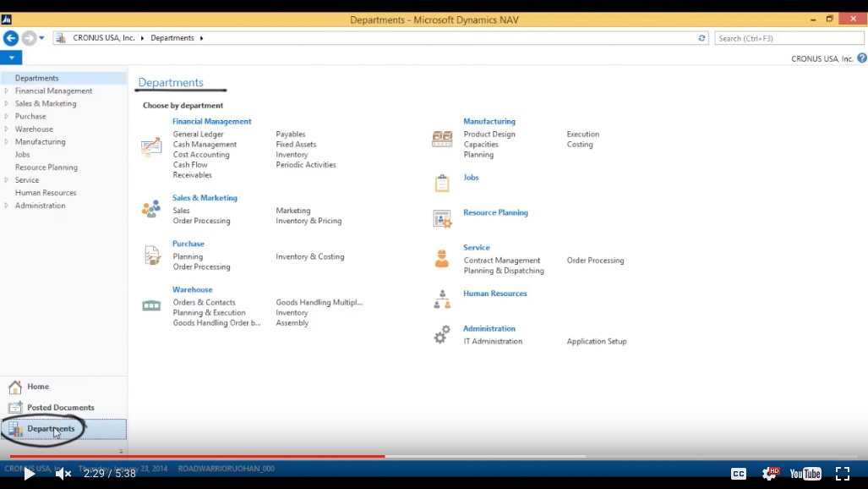Open the navigation history dropdown arrow
This screenshot has height=489, width=868.
coord(41,38)
